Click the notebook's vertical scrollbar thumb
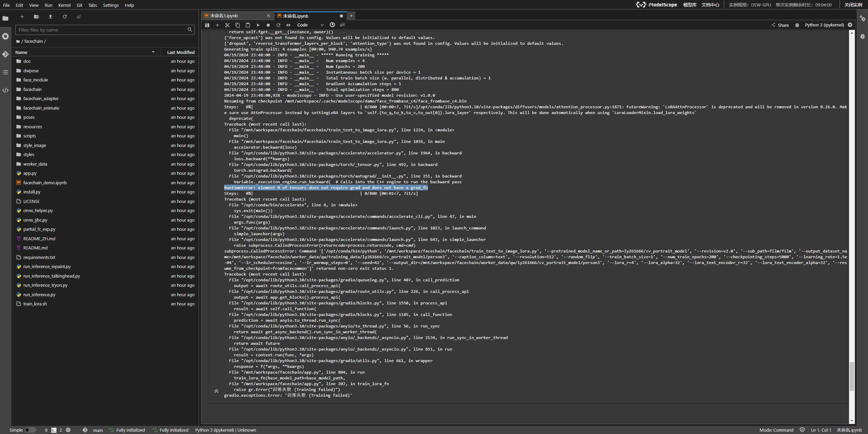 (852, 377)
